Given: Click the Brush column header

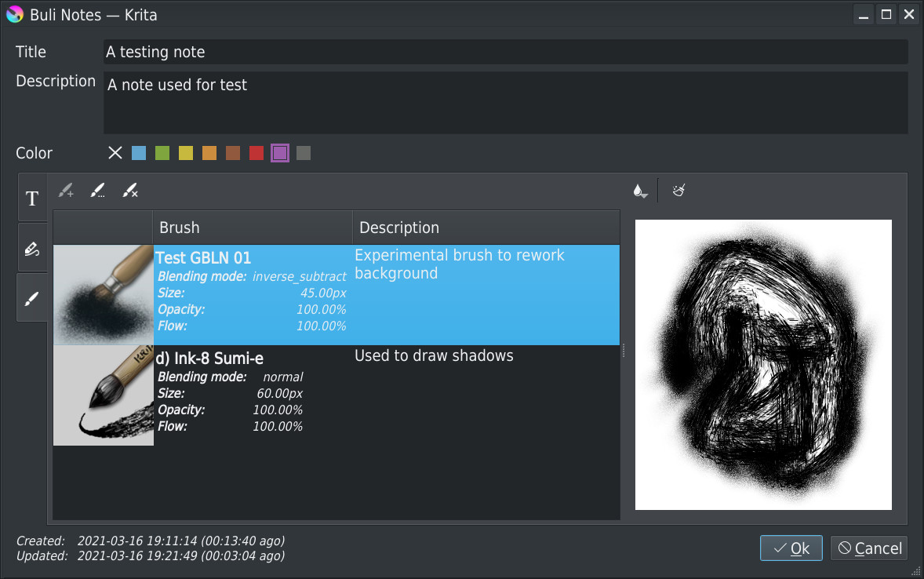Looking at the screenshot, I should point(253,228).
